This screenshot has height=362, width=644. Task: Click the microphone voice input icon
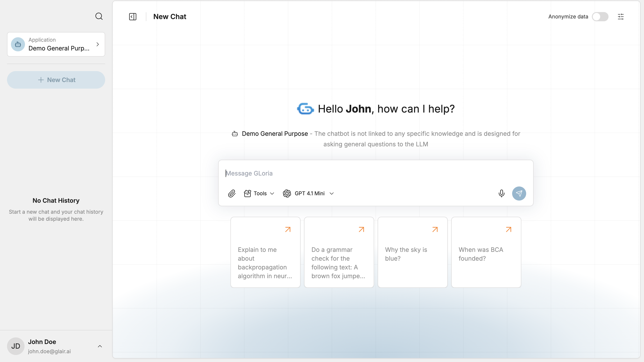(x=501, y=194)
